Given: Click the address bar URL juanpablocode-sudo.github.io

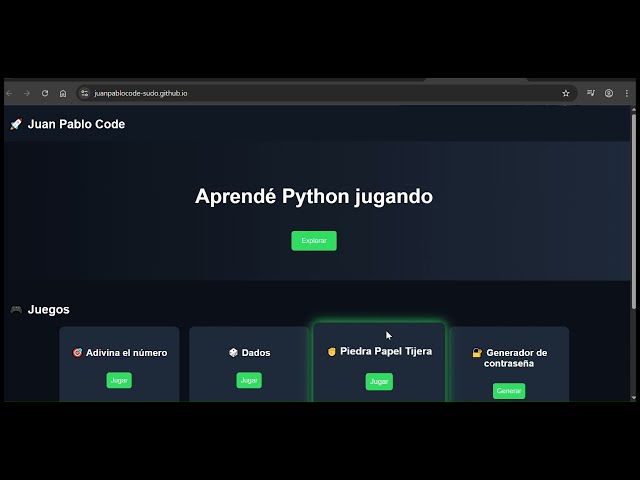Looking at the screenshot, I should (x=141, y=93).
